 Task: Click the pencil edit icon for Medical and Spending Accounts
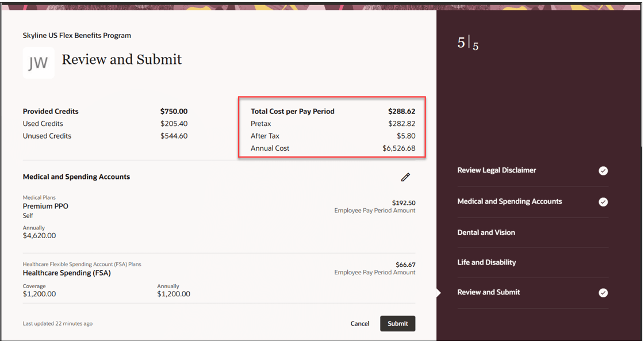pyautogui.click(x=405, y=177)
